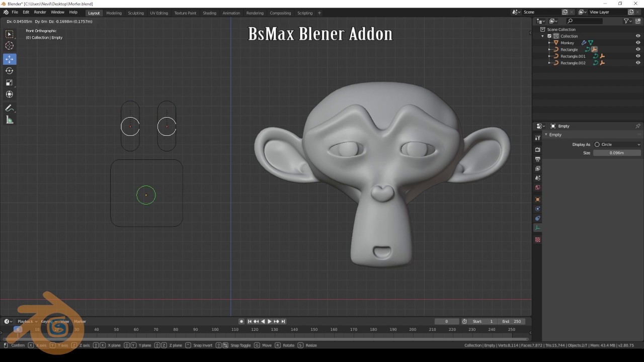Open the Active Tool properties tab

(x=537, y=138)
